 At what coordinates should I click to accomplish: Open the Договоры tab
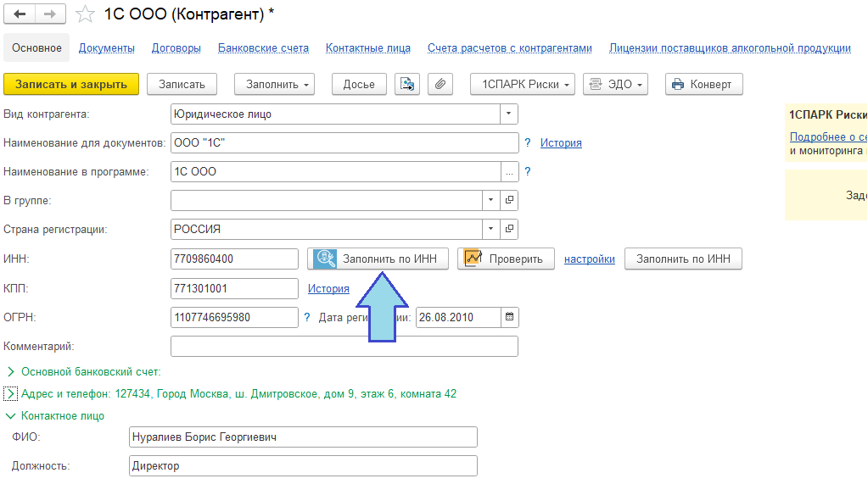[x=176, y=48]
